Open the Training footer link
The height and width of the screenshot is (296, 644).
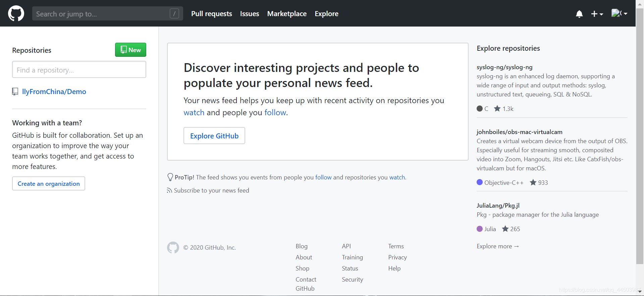352,257
